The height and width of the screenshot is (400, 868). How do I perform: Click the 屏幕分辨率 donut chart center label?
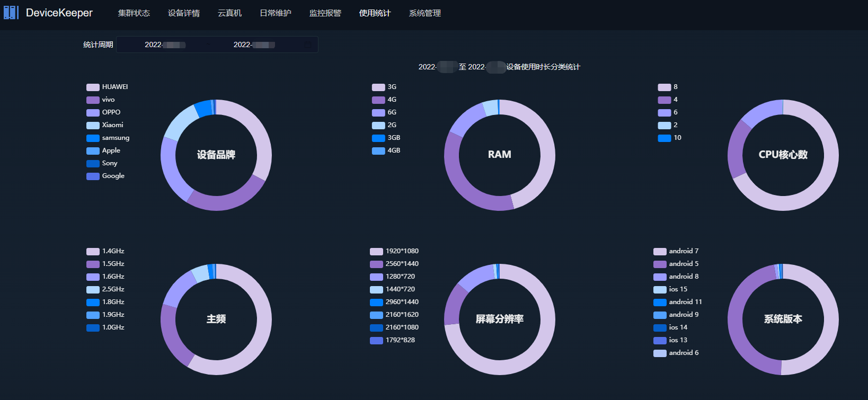[500, 319]
